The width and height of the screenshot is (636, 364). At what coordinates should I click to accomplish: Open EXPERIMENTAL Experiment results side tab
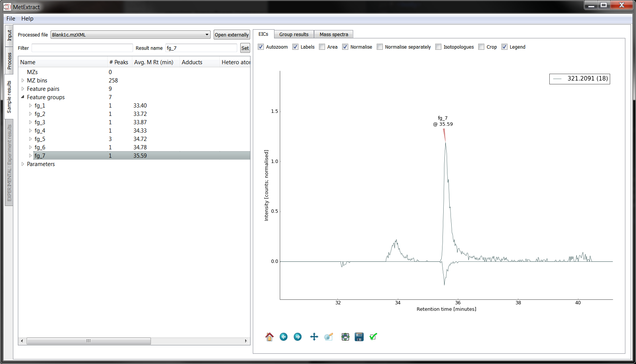(x=9, y=163)
